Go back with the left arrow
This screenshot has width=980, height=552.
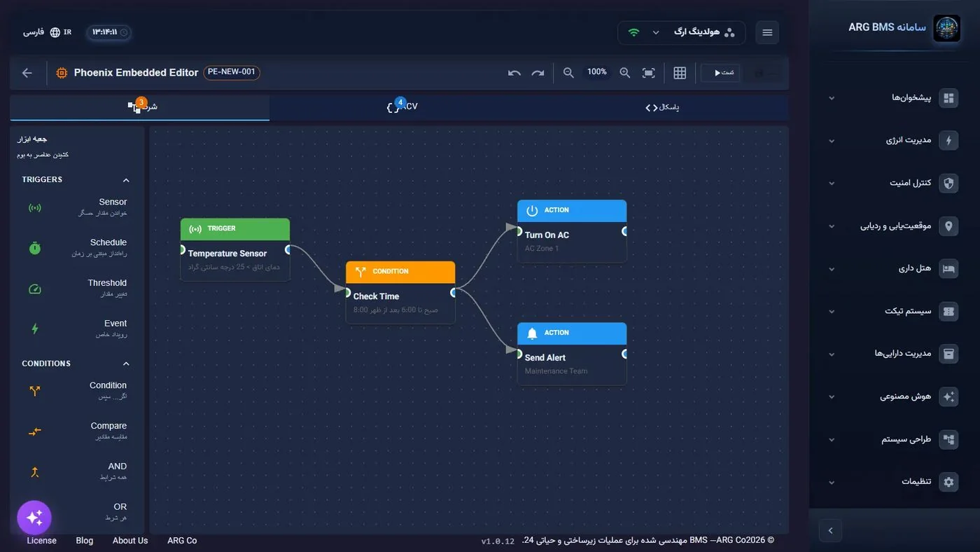point(27,73)
